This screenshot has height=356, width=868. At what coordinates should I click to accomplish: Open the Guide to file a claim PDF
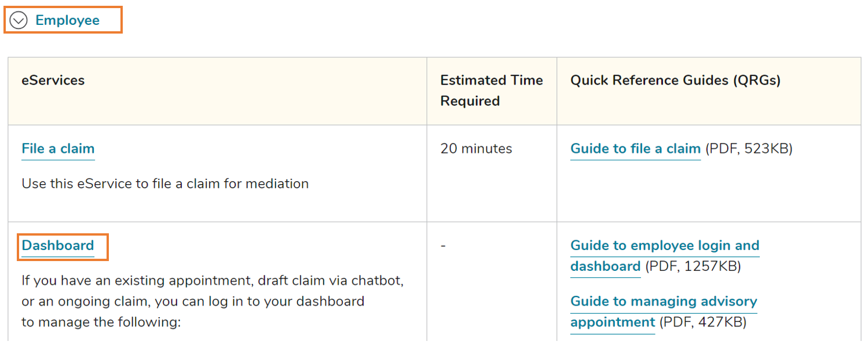[635, 149]
